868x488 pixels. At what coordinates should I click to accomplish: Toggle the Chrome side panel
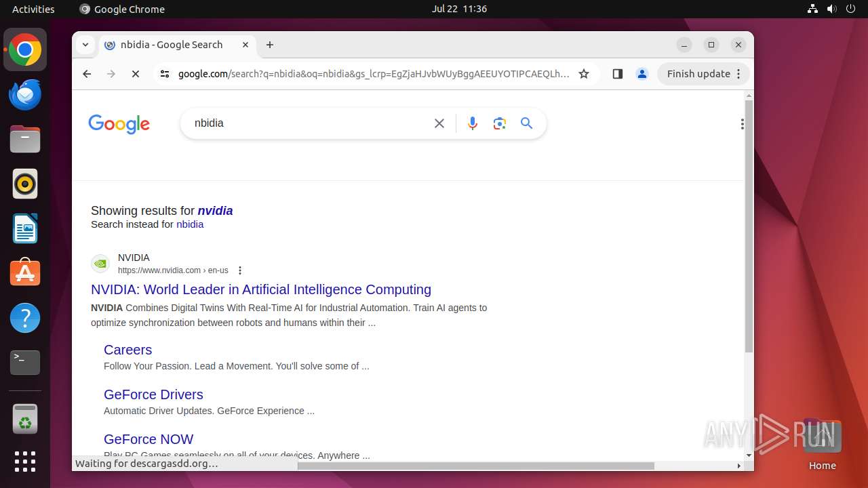pyautogui.click(x=617, y=74)
